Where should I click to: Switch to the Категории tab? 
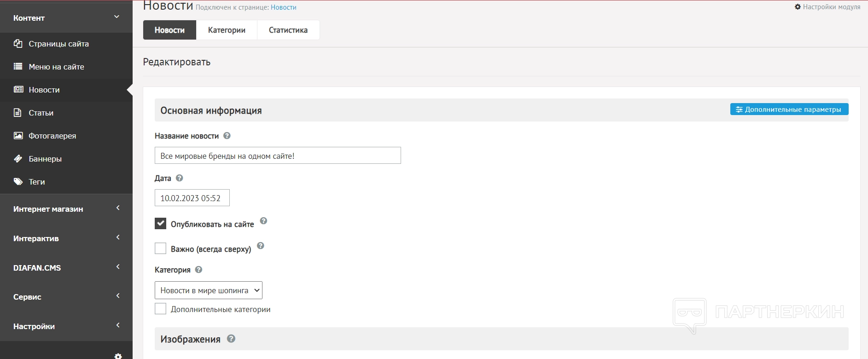227,30
